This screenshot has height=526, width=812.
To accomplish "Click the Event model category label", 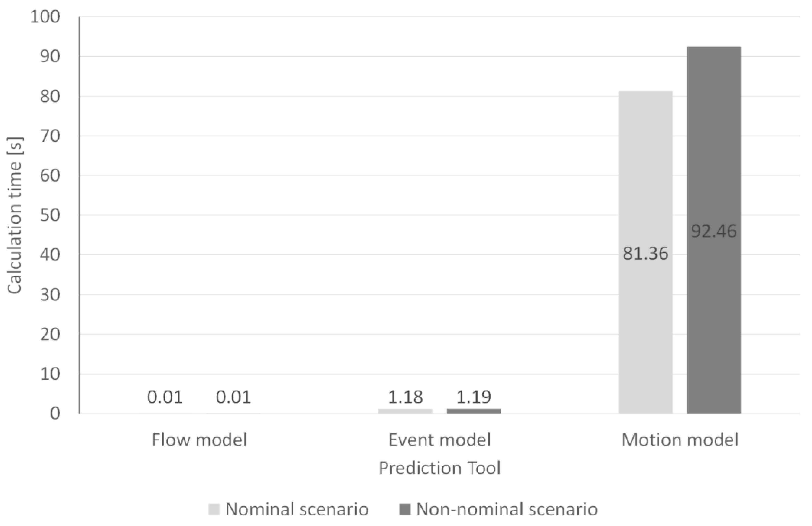I will pos(439,440).
